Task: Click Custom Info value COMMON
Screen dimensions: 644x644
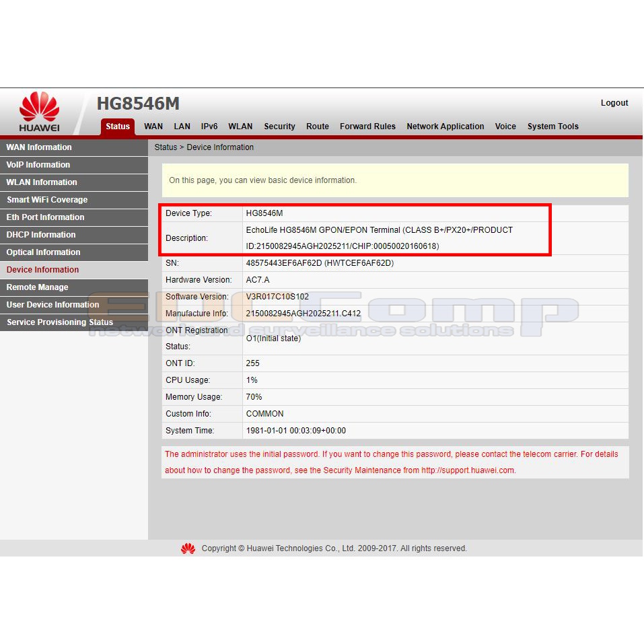Action: click(264, 414)
